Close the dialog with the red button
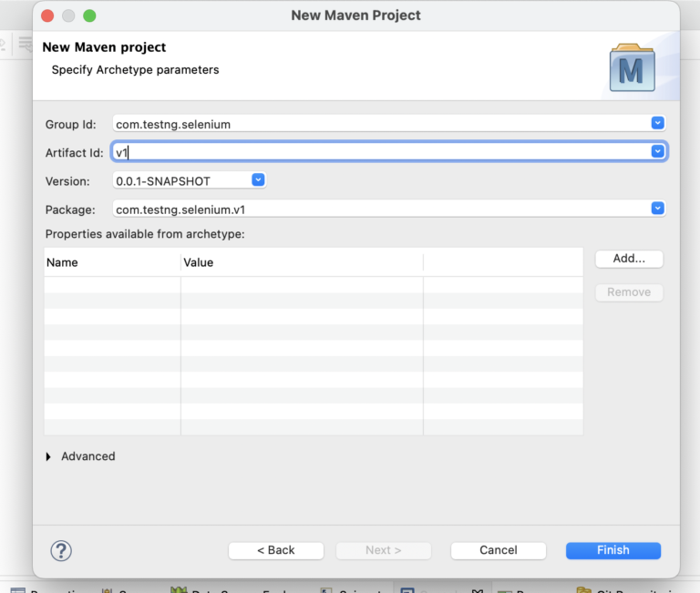Screen dimensions: 700x593 (46, 15)
